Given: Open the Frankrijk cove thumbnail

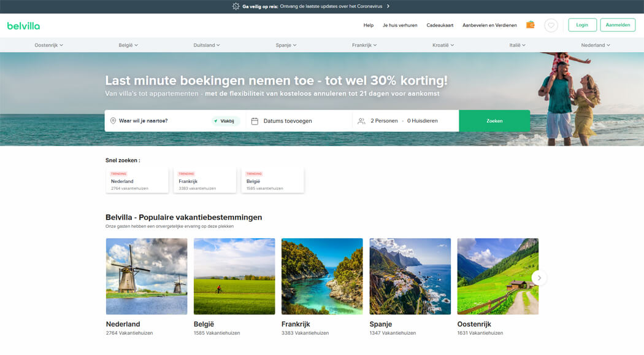Looking at the screenshot, I should (x=322, y=276).
